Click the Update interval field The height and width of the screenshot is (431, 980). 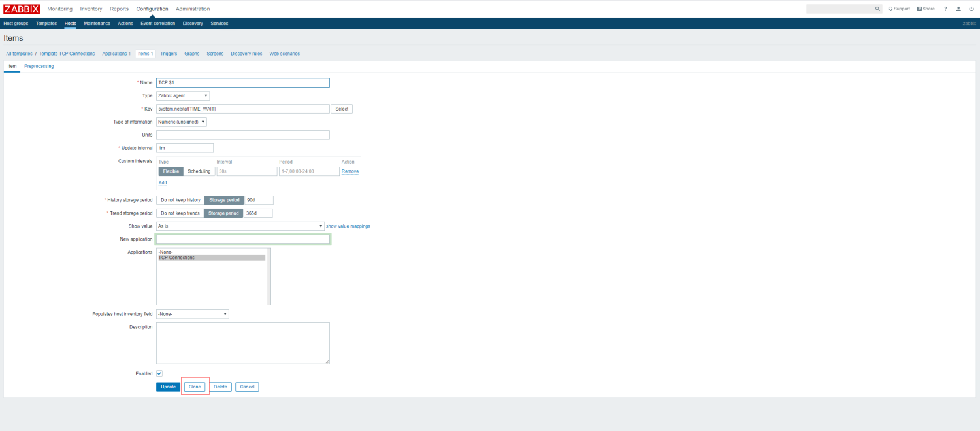point(185,148)
